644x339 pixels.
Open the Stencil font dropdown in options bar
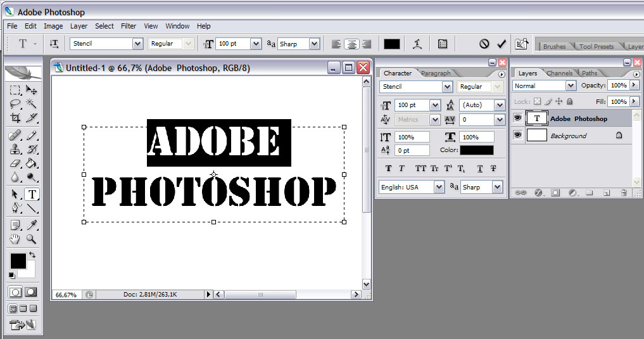[x=137, y=44]
